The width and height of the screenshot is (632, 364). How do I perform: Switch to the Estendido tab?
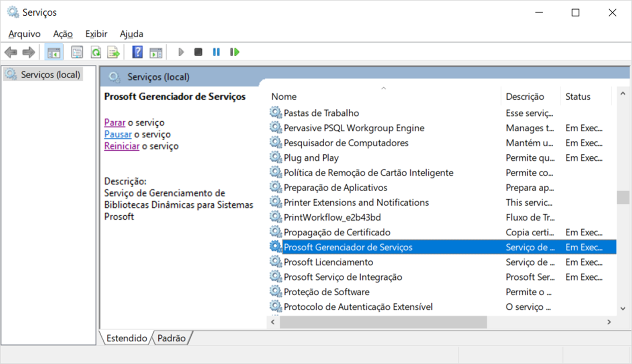(x=127, y=338)
